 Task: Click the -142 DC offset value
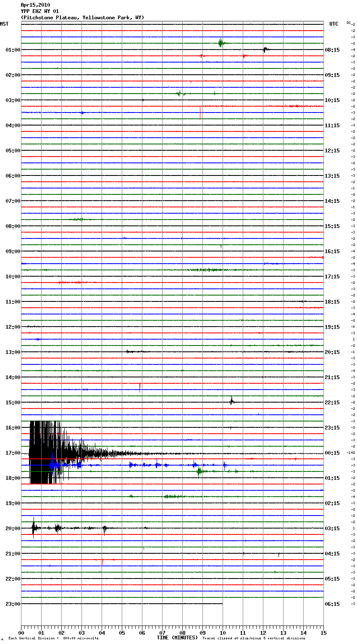(x=351, y=453)
